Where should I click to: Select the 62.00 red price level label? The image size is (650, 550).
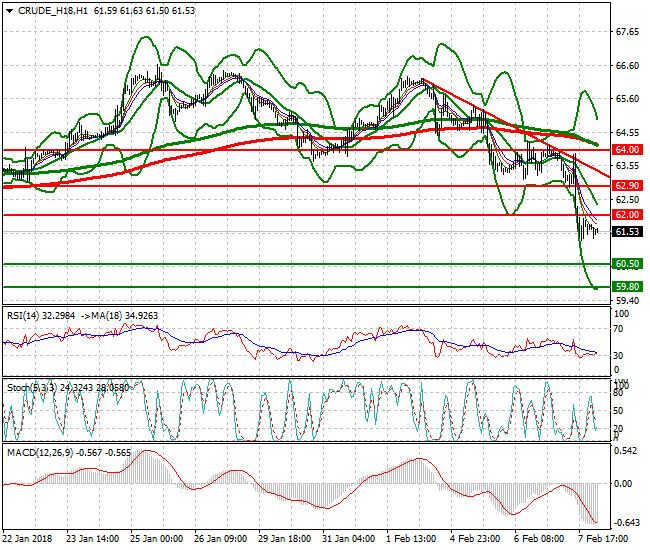click(627, 215)
